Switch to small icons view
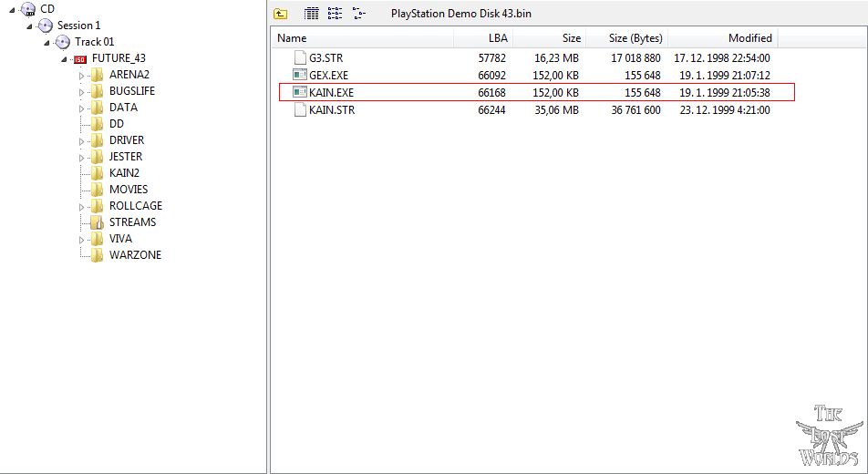The image size is (868, 474). tap(335, 14)
